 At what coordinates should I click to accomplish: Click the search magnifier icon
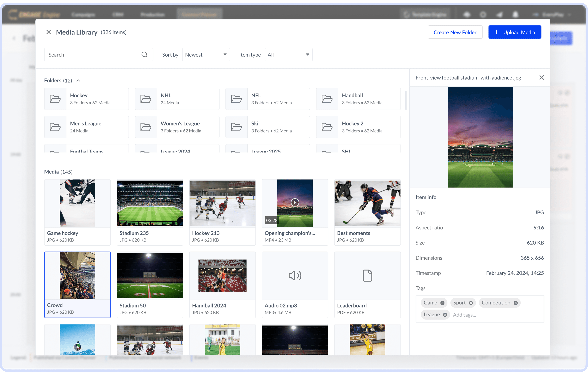(x=145, y=55)
